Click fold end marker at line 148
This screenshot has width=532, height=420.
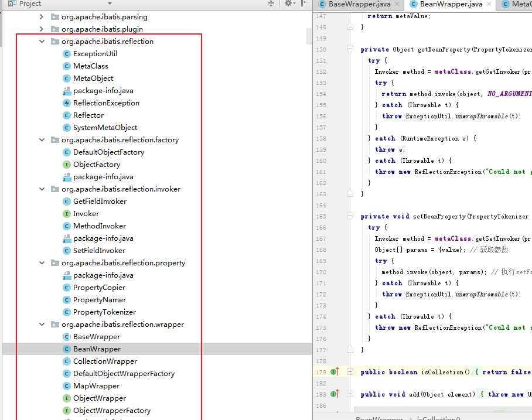tap(350, 27)
